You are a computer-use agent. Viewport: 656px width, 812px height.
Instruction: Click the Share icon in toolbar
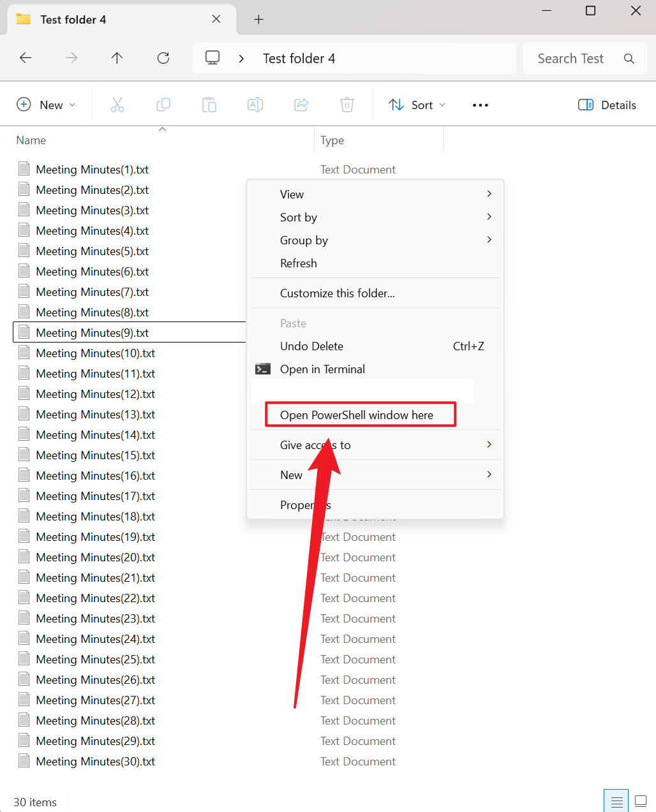point(301,105)
